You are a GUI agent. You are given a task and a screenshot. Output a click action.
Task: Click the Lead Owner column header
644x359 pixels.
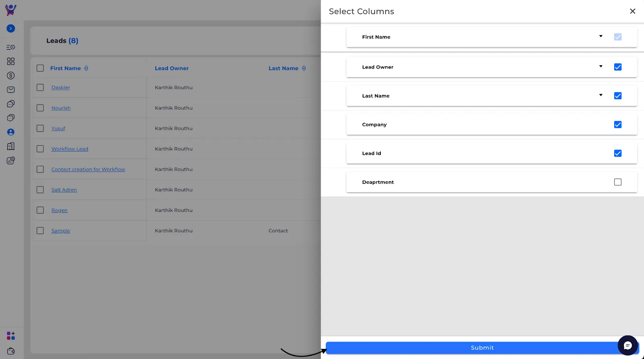171,68
